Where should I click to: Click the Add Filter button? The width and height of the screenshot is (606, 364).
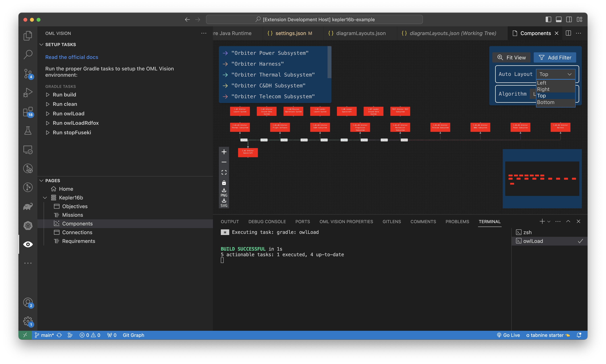[555, 57]
